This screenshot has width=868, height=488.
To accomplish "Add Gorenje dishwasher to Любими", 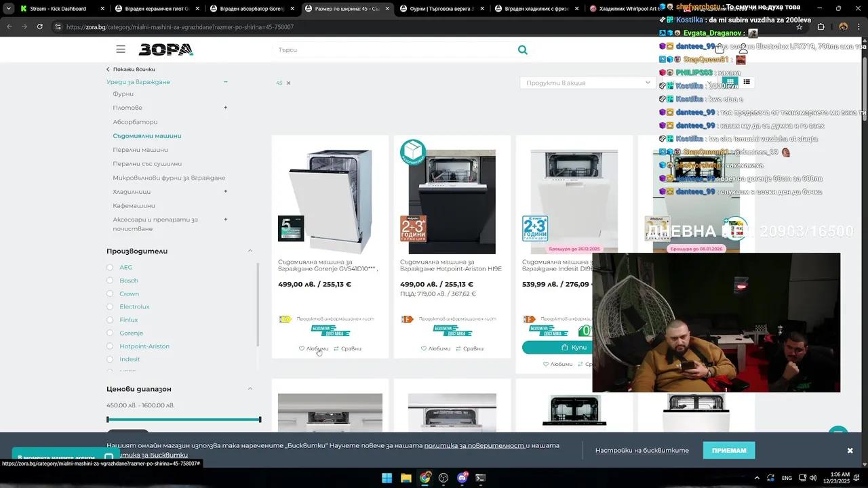I will tap(313, 348).
